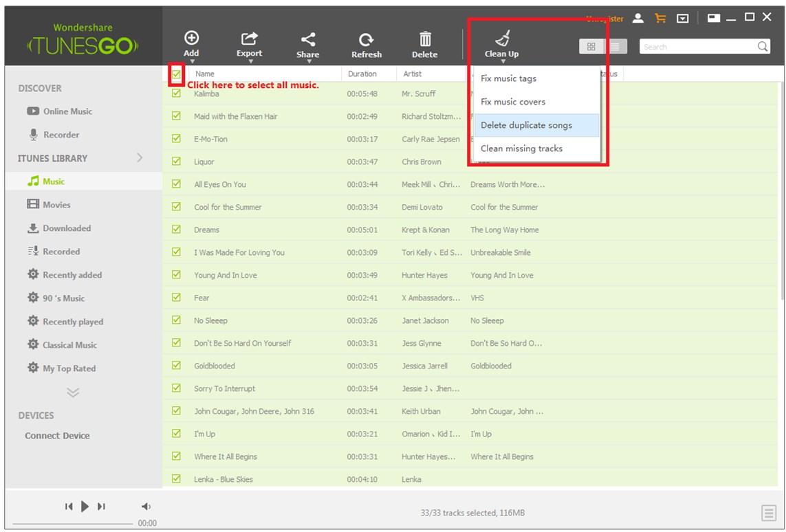Click the next track button
The width and height of the screenshot is (786, 532).
(x=101, y=507)
